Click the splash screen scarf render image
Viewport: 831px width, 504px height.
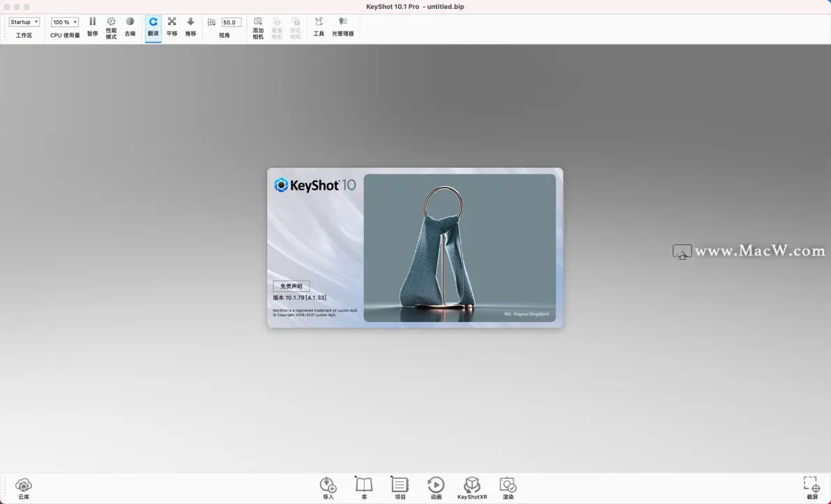coord(459,248)
